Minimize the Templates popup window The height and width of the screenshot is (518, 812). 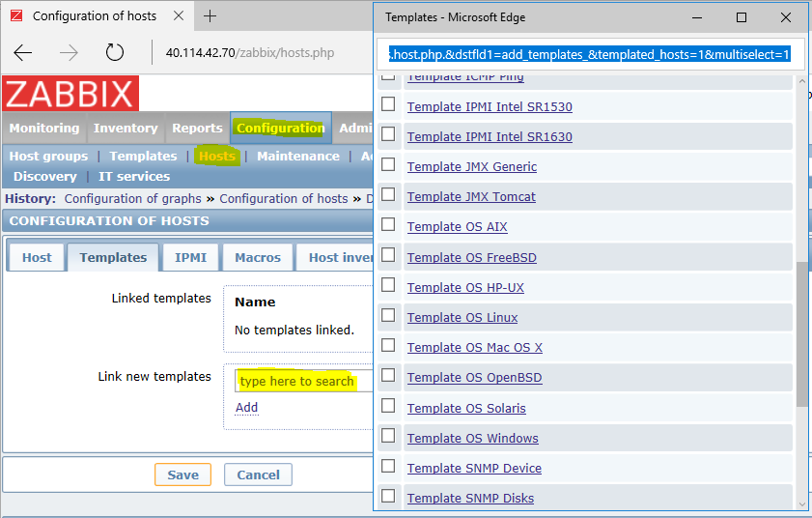click(x=697, y=17)
